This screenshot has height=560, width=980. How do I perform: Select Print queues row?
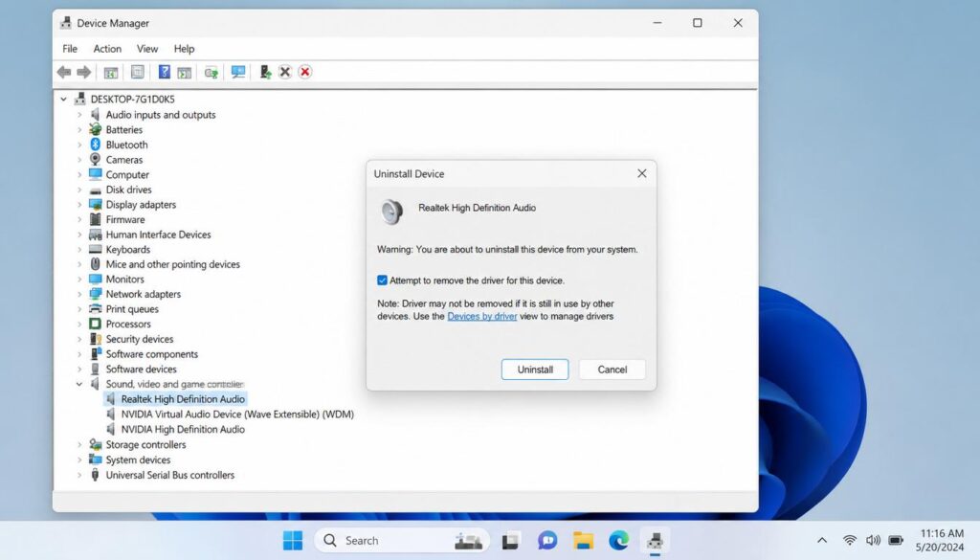[x=132, y=309]
